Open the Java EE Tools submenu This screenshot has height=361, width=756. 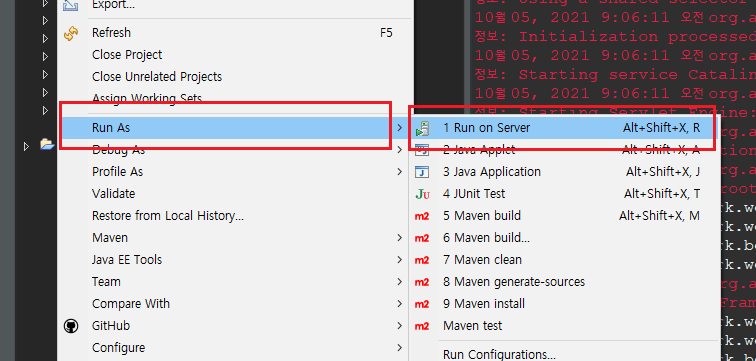tap(234, 260)
